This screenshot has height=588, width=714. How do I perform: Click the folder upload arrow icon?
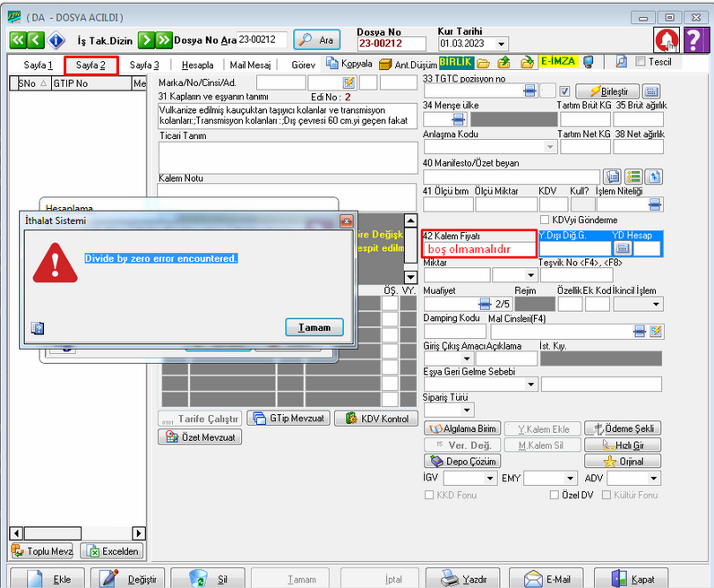[503, 62]
